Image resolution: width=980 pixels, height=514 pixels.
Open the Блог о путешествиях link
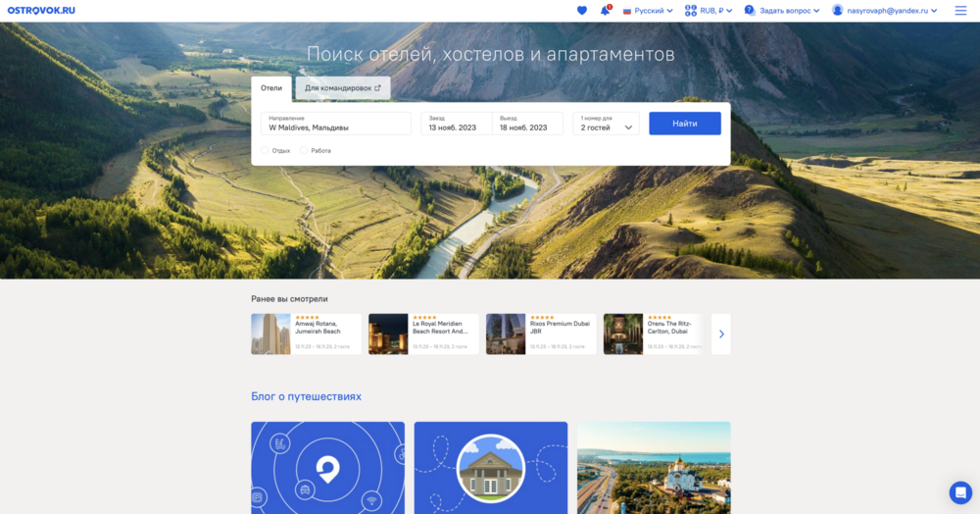click(x=306, y=396)
